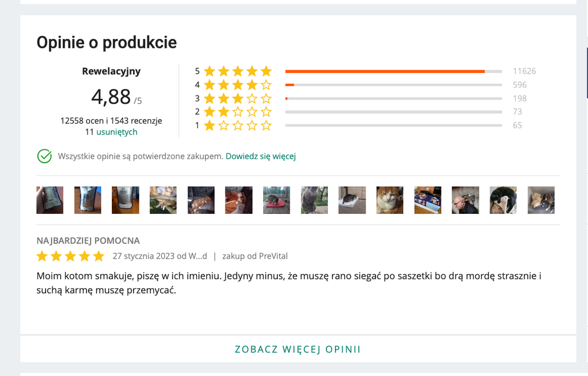This screenshot has height=376, width=588.
Task: Open last review photo thumbnail
Action: tap(541, 200)
